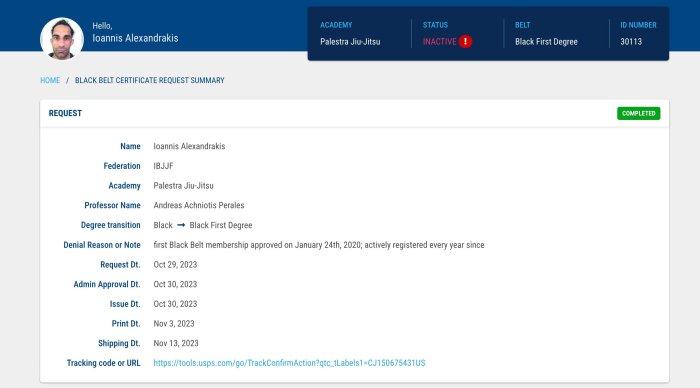Click the user name Ioannis Alexandrakis in header

[x=135, y=38]
